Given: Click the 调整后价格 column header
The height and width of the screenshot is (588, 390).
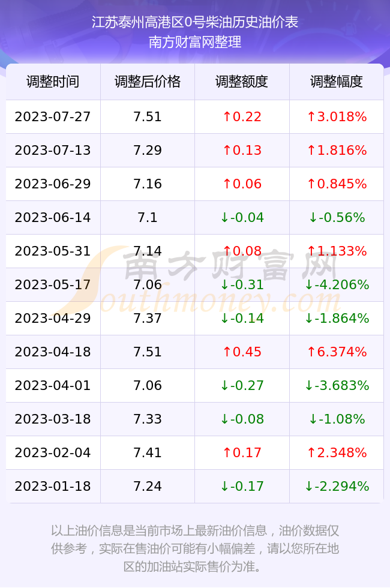Looking at the screenshot, I should click(148, 82).
